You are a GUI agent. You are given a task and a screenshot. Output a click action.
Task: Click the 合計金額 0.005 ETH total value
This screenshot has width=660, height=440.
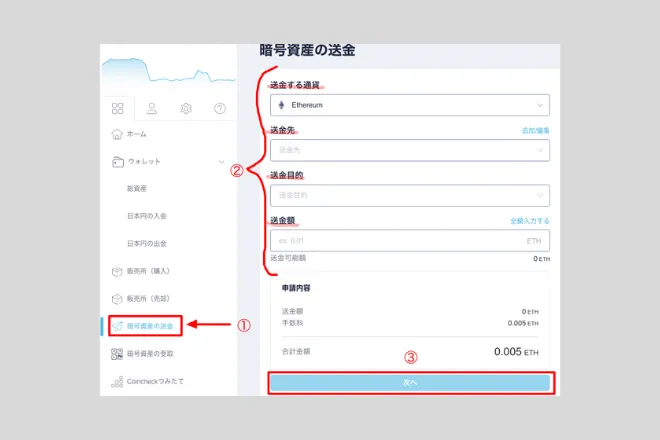click(x=516, y=352)
